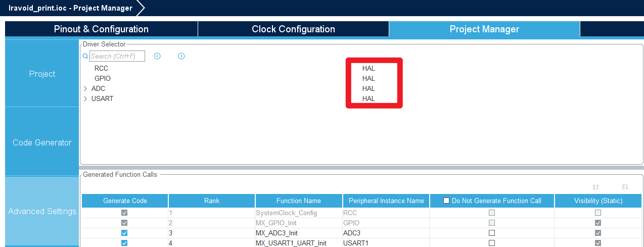Viewport: 644px width, 247px height.
Task: Open HAL driver dropdown for GPIO
Action: click(x=369, y=78)
